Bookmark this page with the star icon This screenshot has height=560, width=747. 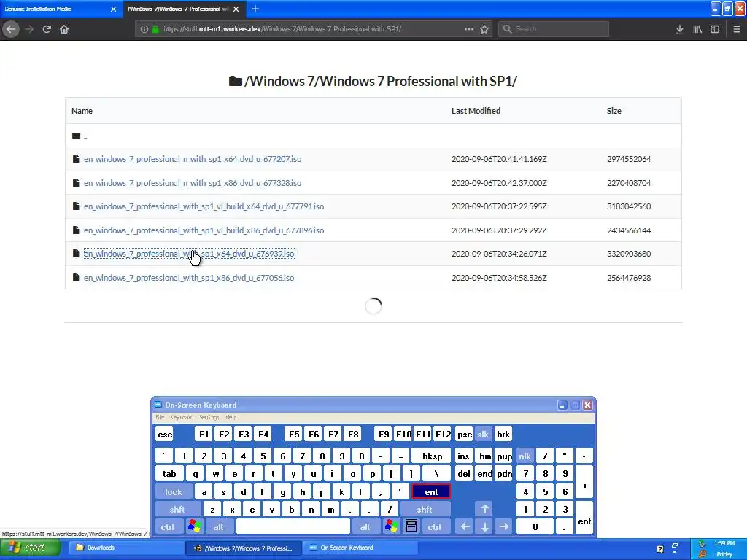pos(484,29)
